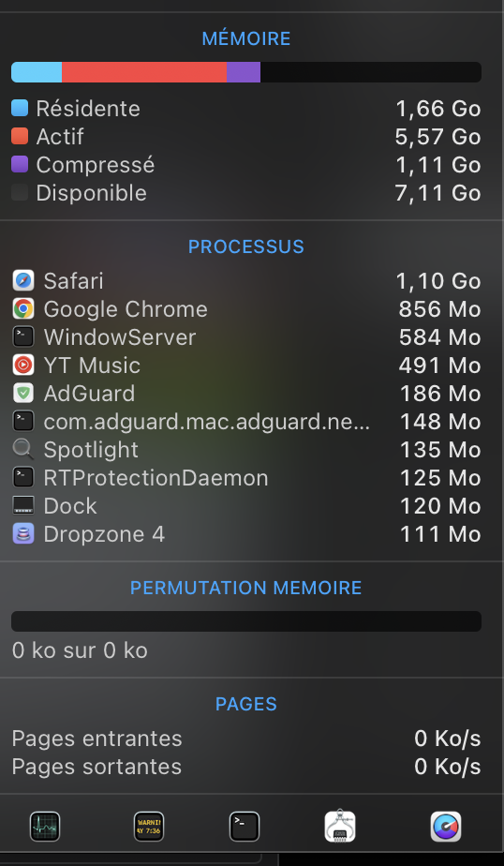This screenshot has height=866, width=504.
Task: Click the PROCESSUS section header
Action: click(x=246, y=246)
